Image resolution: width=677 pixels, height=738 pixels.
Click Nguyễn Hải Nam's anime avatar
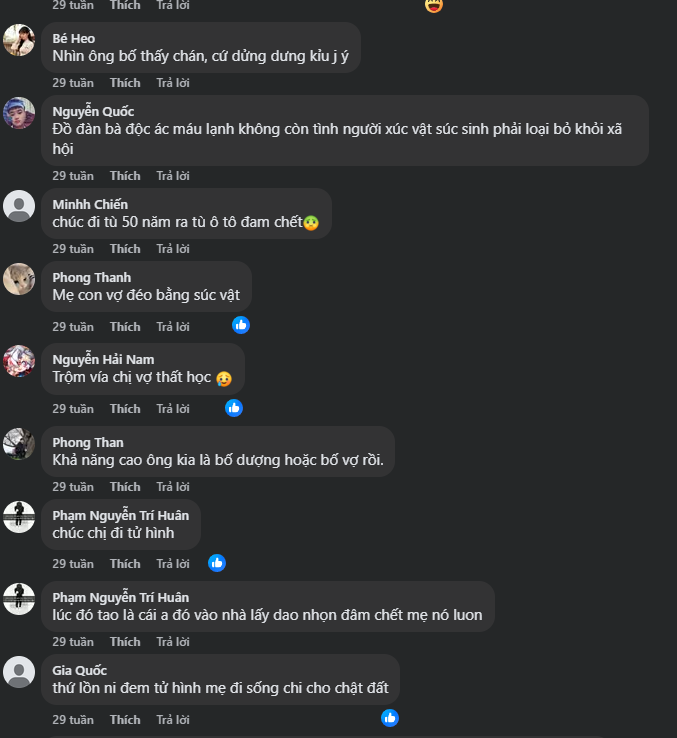coord(19,361)
